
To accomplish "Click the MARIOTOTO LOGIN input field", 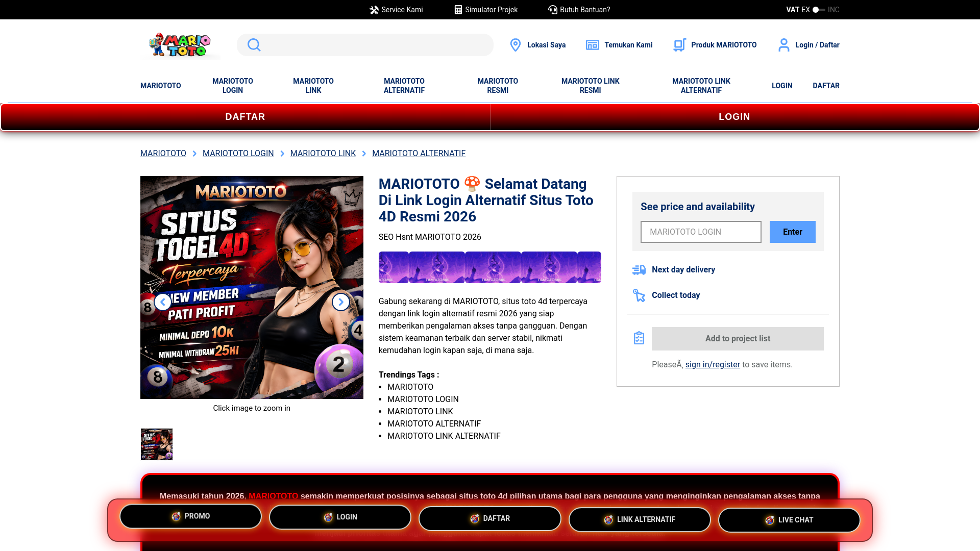I will click(701, 232).
